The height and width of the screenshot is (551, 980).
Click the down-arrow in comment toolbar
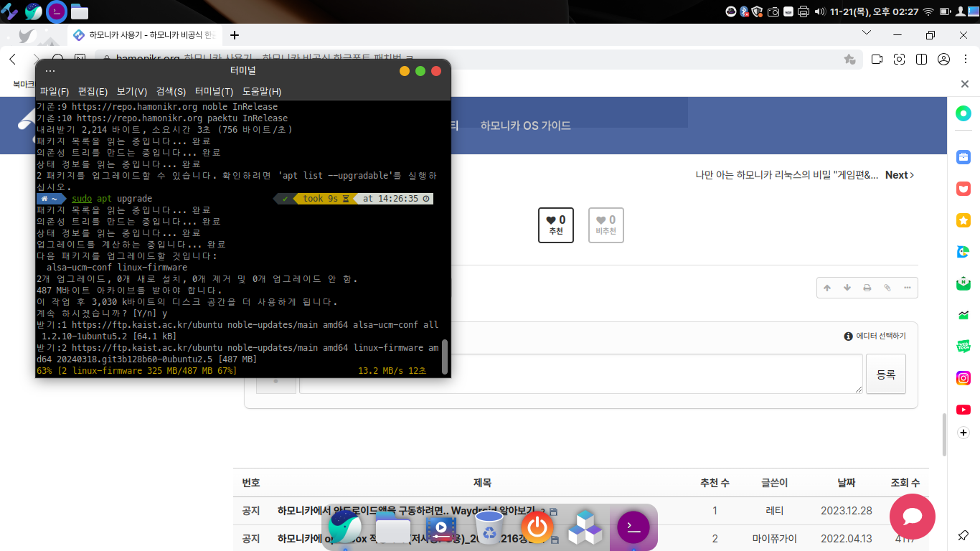click(847, 288)
